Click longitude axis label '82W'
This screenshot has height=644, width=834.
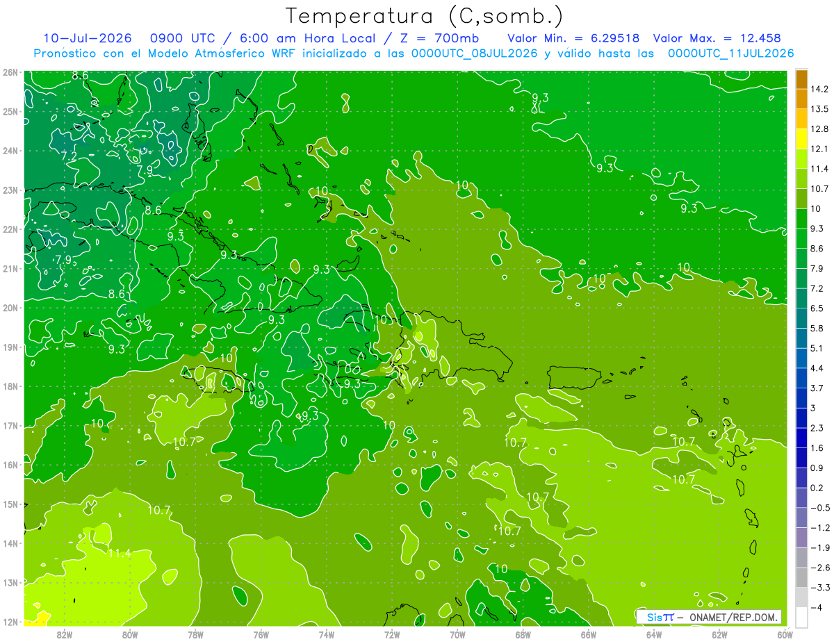coord(65,634)
